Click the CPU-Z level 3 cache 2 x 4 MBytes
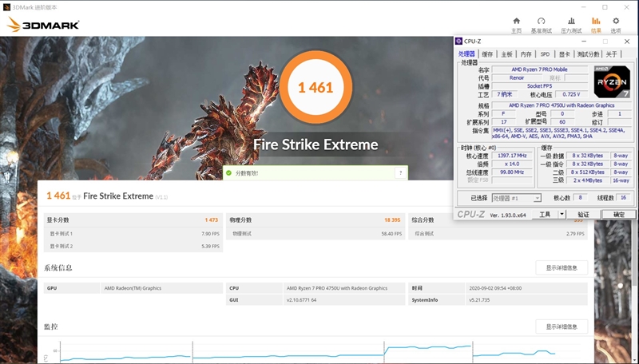Image resolution: width=639 pixels, height=364 pixels. (587, 180)
